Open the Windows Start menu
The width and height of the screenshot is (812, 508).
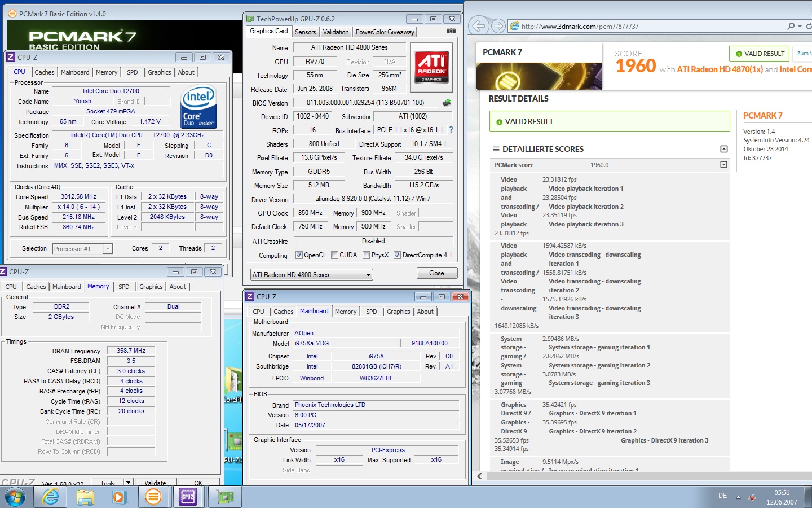point(15,497)
